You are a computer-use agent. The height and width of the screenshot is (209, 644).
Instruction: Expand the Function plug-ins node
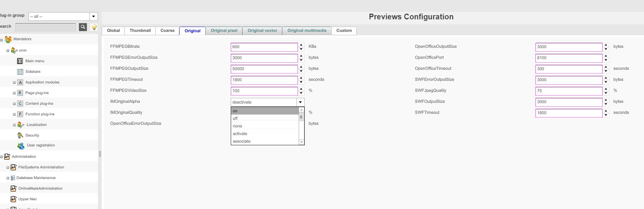pyautogui.click(x=14, y=114)
